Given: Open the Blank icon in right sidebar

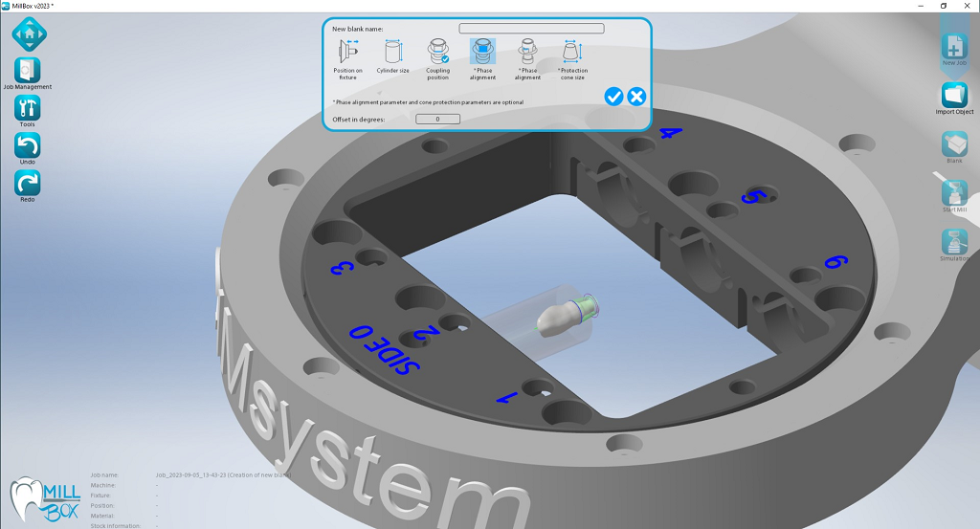Looking at the screenshot, I should [x=954, y=144].
